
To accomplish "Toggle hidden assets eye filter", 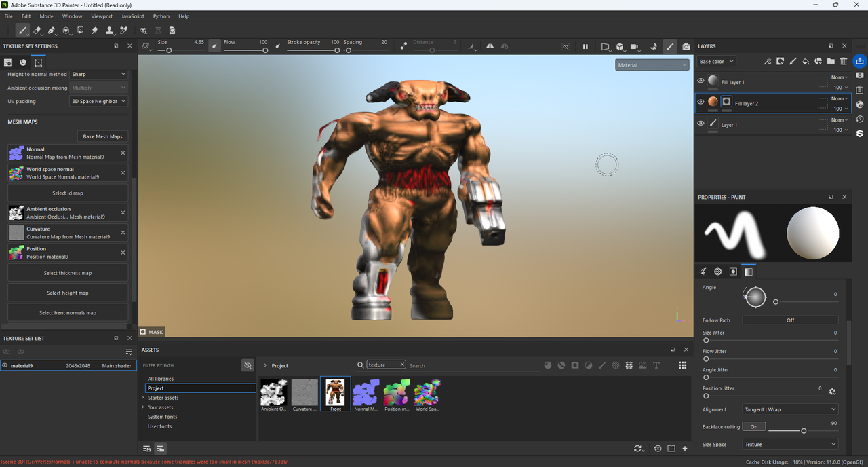I will point(248,365).
